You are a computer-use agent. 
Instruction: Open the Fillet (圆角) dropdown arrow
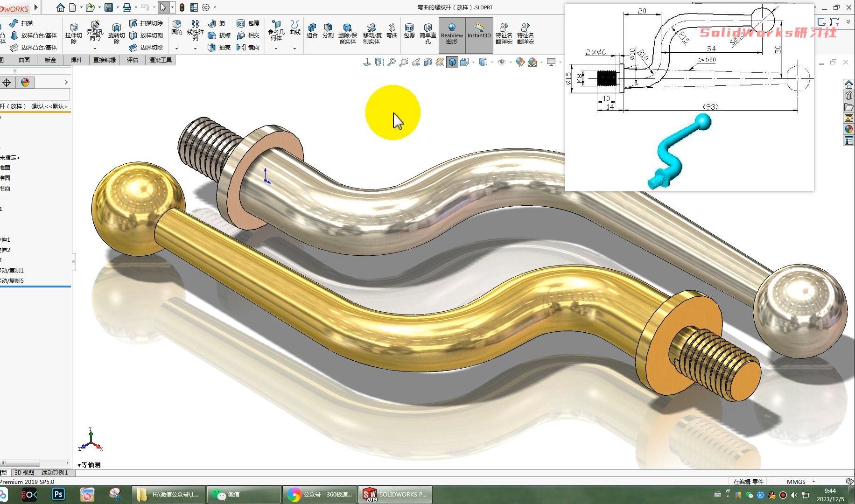point(176,49)
